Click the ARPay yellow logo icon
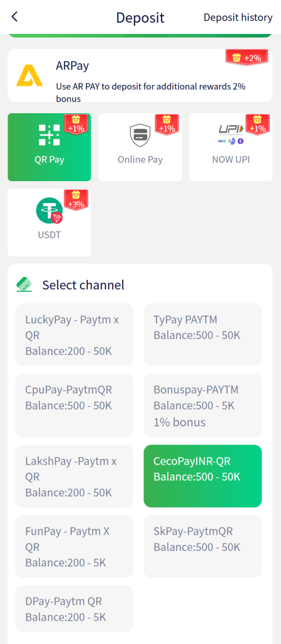Screen dimensions: 281x644 coord(30,75)
